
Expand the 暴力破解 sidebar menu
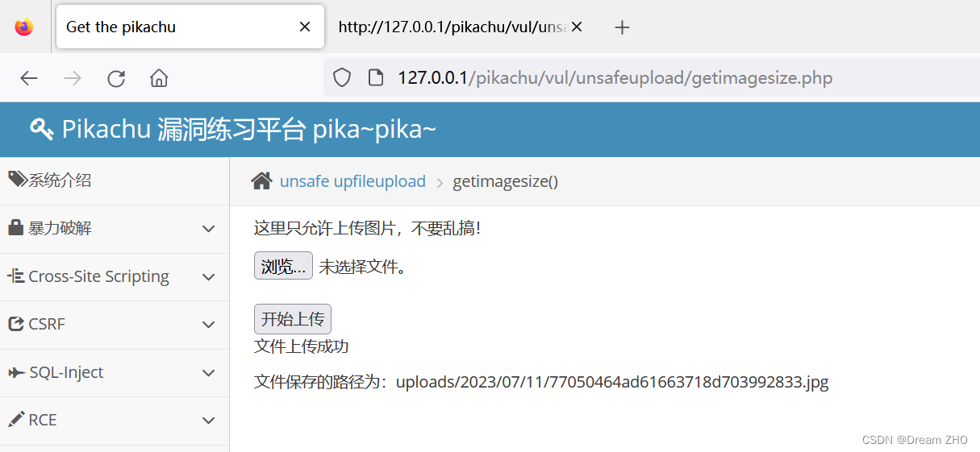(x=111, y=229)
